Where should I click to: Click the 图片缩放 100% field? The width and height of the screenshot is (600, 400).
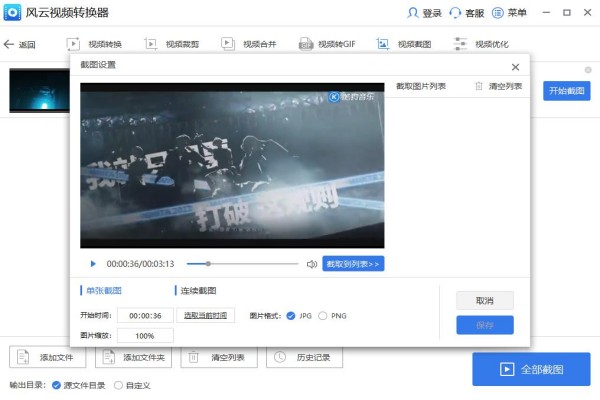pos(145,336)
